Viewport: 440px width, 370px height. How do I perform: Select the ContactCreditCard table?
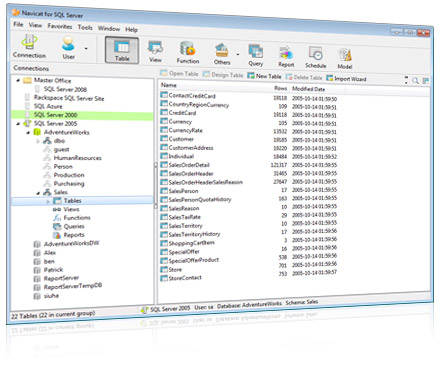(192, 96)
